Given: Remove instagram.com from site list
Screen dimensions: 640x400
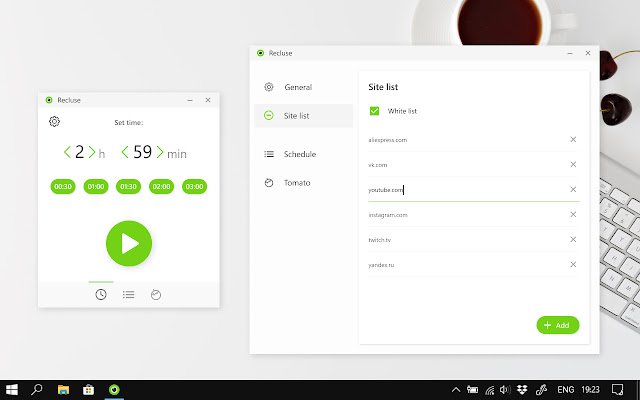Looking at the screenshot, I should click(x=573, y=215).
